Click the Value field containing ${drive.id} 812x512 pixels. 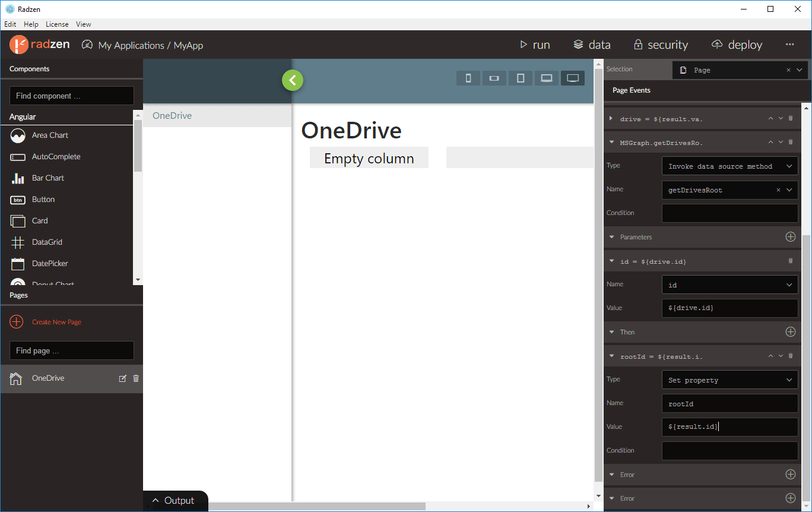730,308
